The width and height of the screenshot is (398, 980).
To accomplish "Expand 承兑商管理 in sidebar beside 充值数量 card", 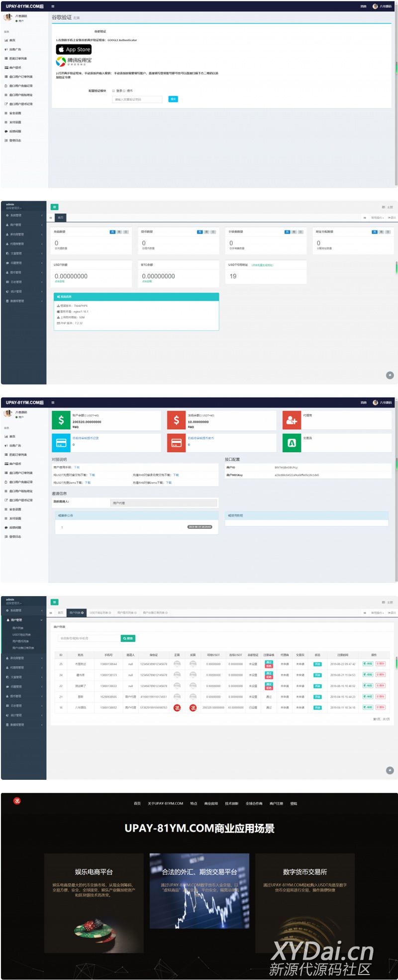I will click(x=23, y=235).
